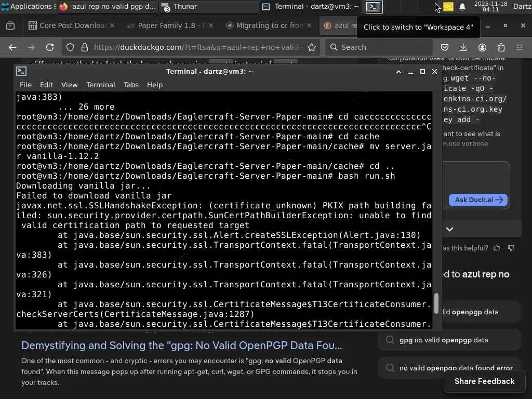This screenshot has width=532, height=399.
Task: Click the duckduckgo.com URL address field
Action: [x=197, y=47]
